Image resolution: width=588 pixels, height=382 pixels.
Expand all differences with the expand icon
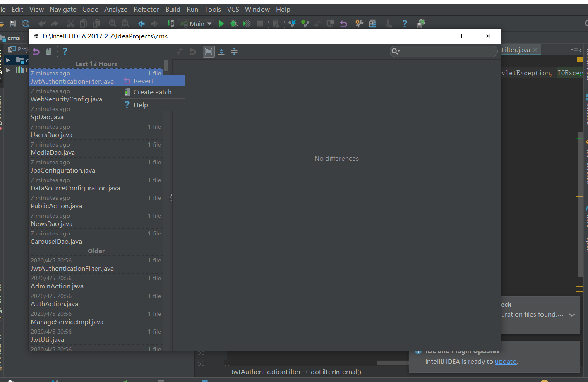pyautogui.click(x=221, y=51)
